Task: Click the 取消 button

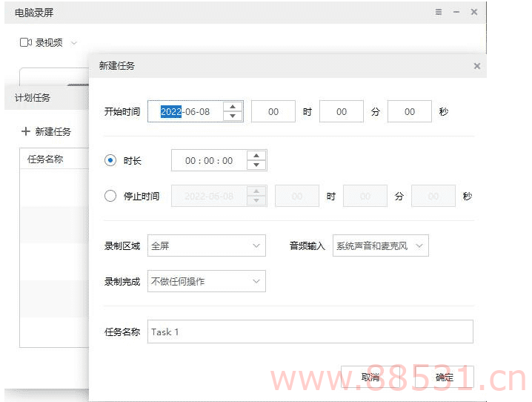Action: 370,377
